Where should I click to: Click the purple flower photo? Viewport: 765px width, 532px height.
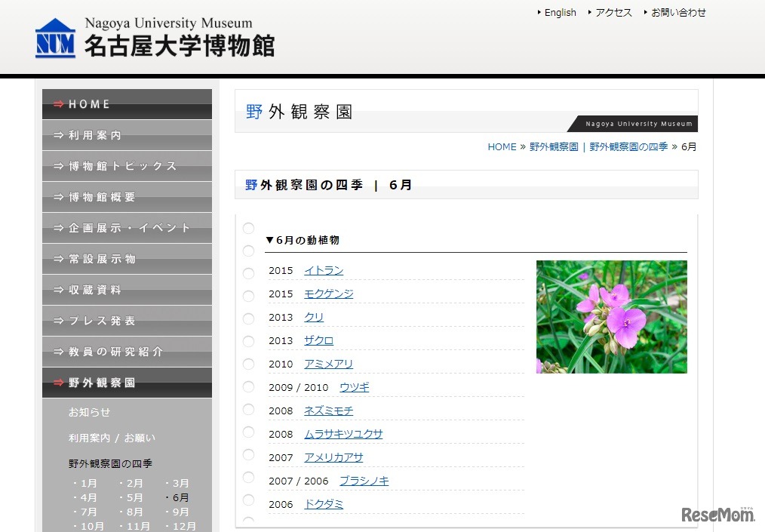point(611,317)
